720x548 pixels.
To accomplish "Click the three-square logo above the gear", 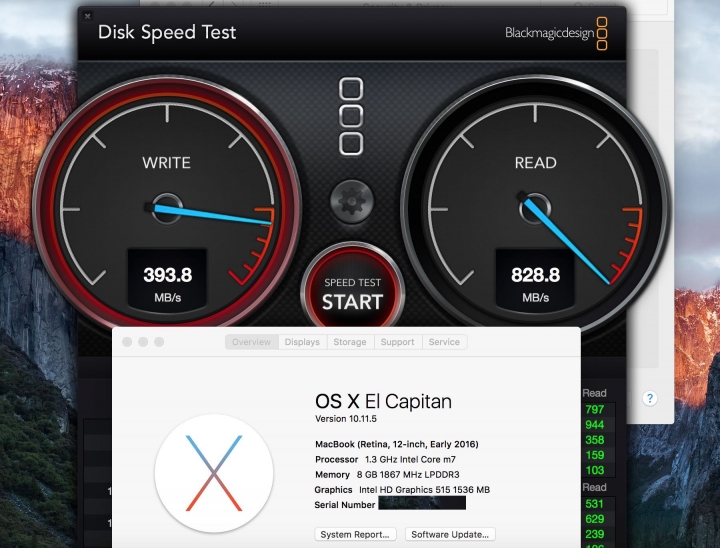I will pyautogui.click(x=351, y=116).
